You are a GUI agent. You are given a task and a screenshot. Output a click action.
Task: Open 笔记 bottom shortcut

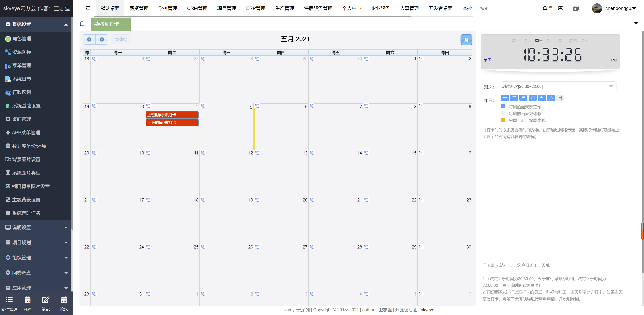[46, 304]
